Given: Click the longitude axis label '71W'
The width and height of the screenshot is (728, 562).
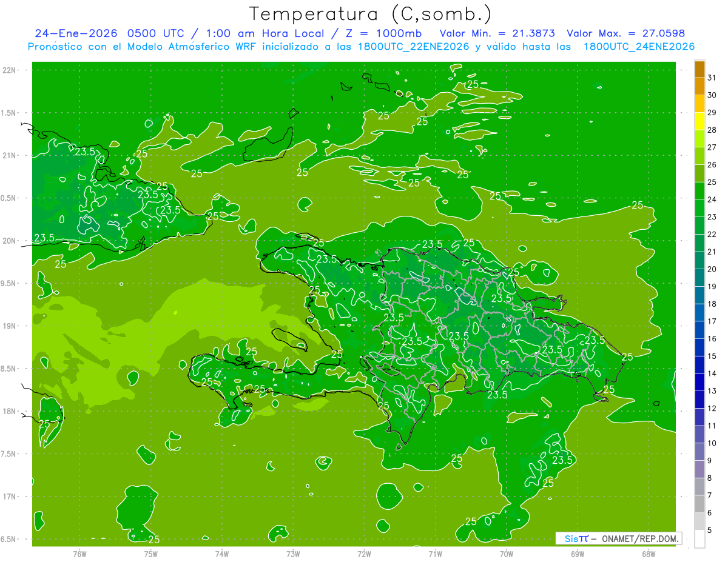Looking at the screenshot, I should (x=435, y=554).
